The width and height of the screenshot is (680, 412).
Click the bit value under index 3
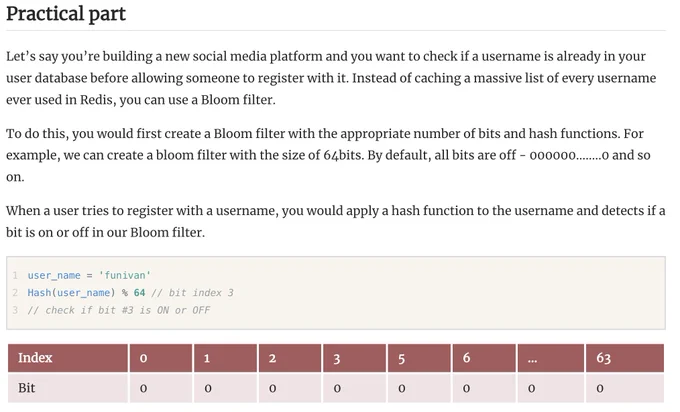pos(354,388)
